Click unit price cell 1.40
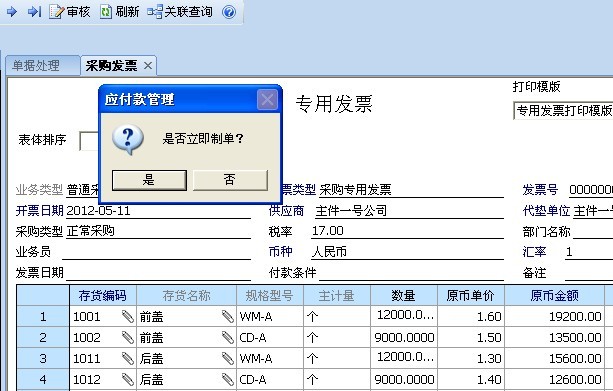This screenshot has width=613, height=391. coord(471,379)
